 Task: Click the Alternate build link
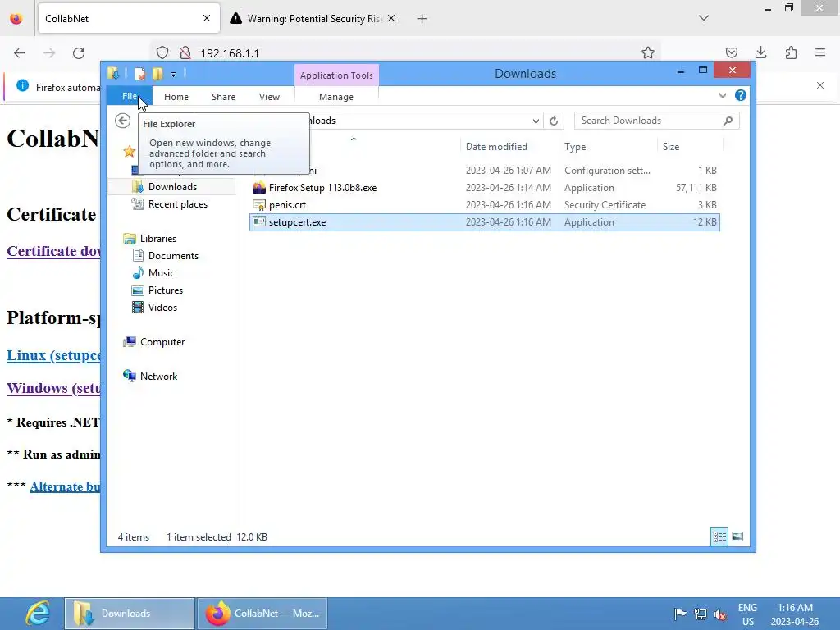coord(65,486)
